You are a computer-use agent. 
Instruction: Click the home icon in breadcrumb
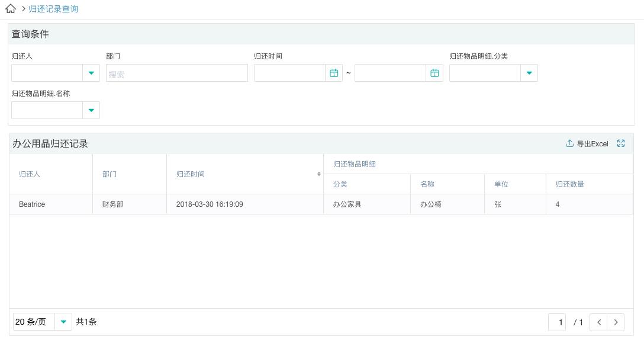tap(11, 9)
